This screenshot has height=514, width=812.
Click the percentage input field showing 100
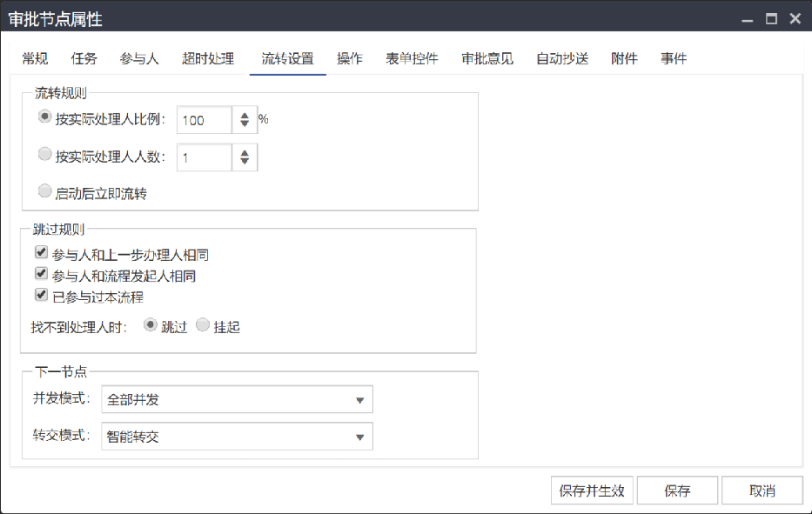click(x=205, y=120)
